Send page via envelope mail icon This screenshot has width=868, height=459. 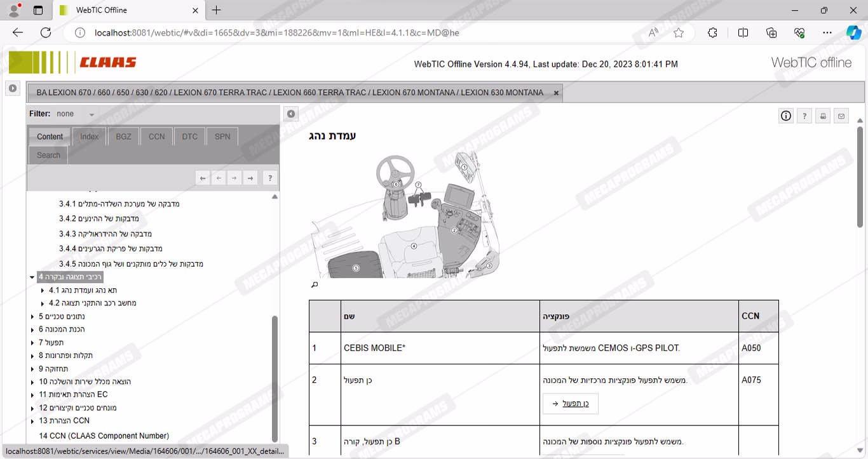pos(841,116)
